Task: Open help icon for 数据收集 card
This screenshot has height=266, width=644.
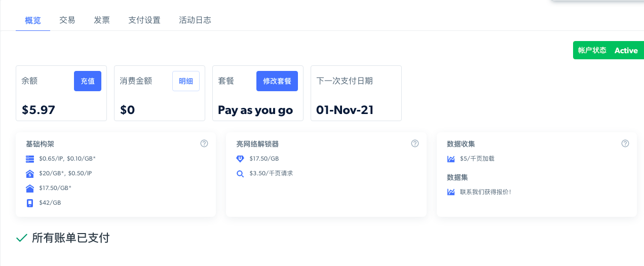Action: point(625,143)
